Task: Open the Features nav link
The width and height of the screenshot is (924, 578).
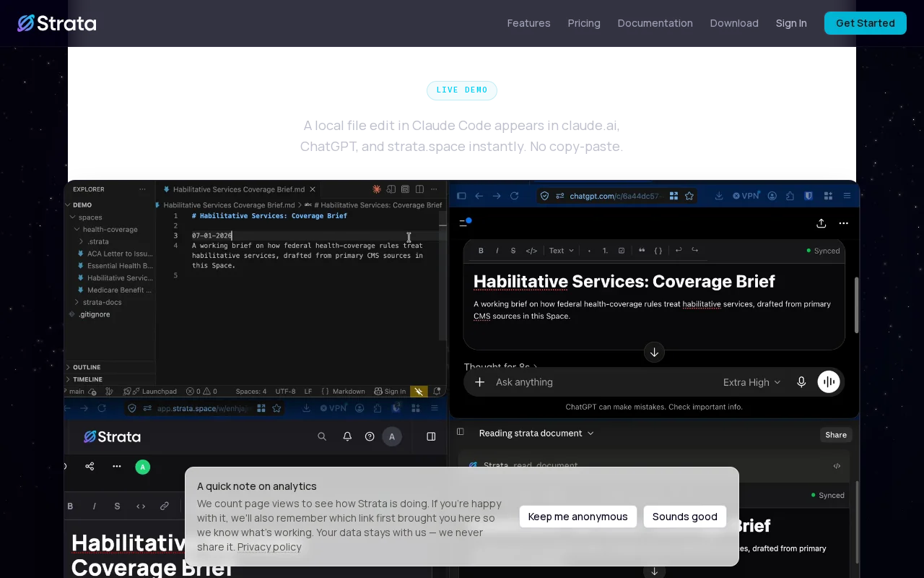Action: (x=528, y=23)
